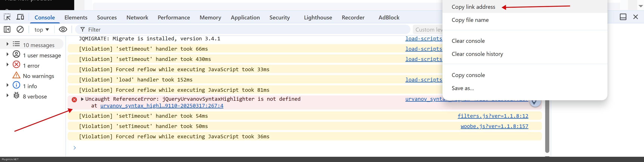Choose Copy link address from context menu
The width and height of the screenshot is (644, 162).
pos(473,7)
